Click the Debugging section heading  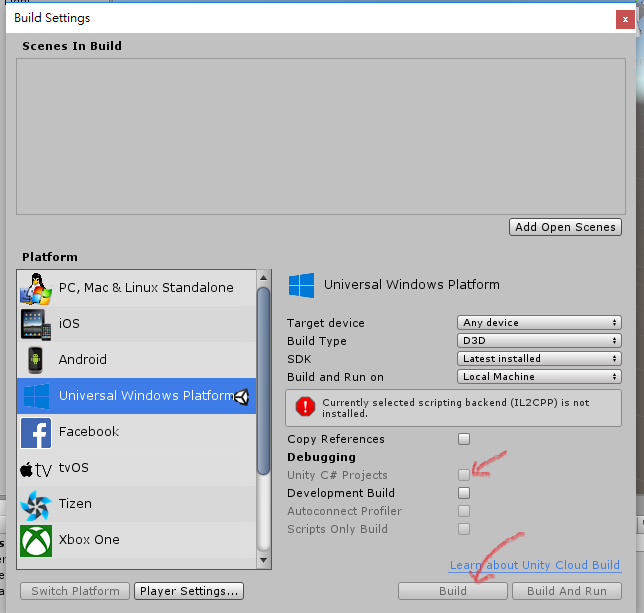[321, 457]
